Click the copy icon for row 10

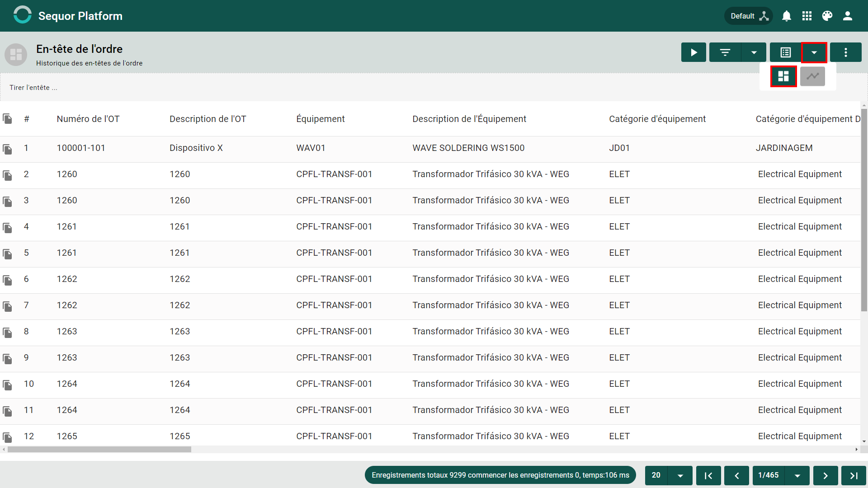tap(7, 385)
